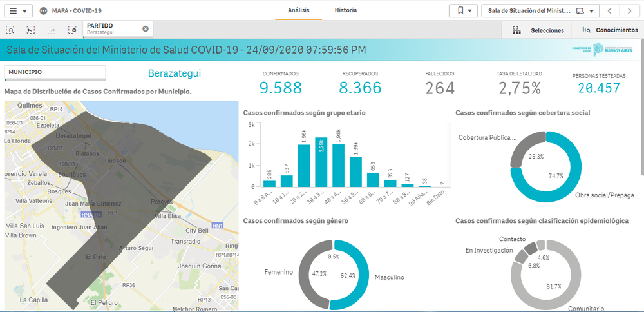Viewport: 644px width, 312px height.
Task: Go to the previous sheet
Action: coord(610,11)
